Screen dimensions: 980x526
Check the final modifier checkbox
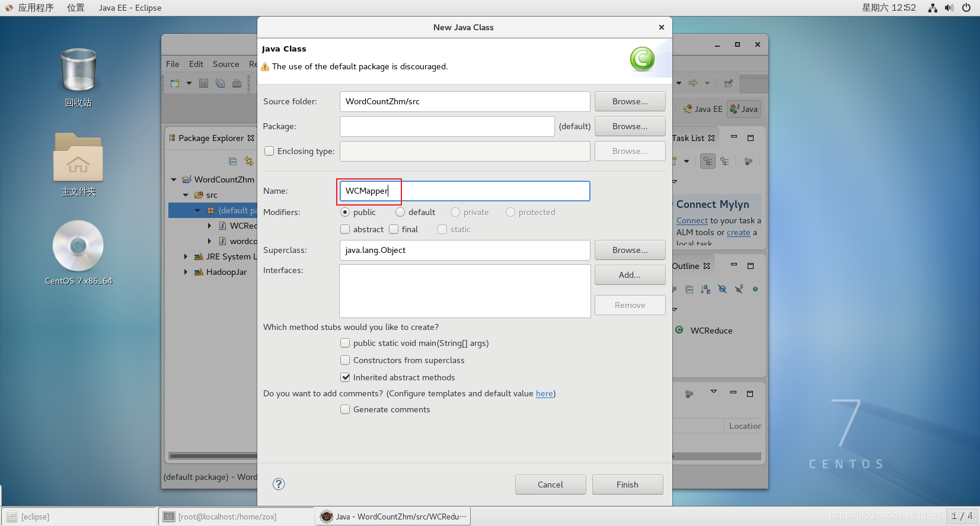[x=394, y=229]
